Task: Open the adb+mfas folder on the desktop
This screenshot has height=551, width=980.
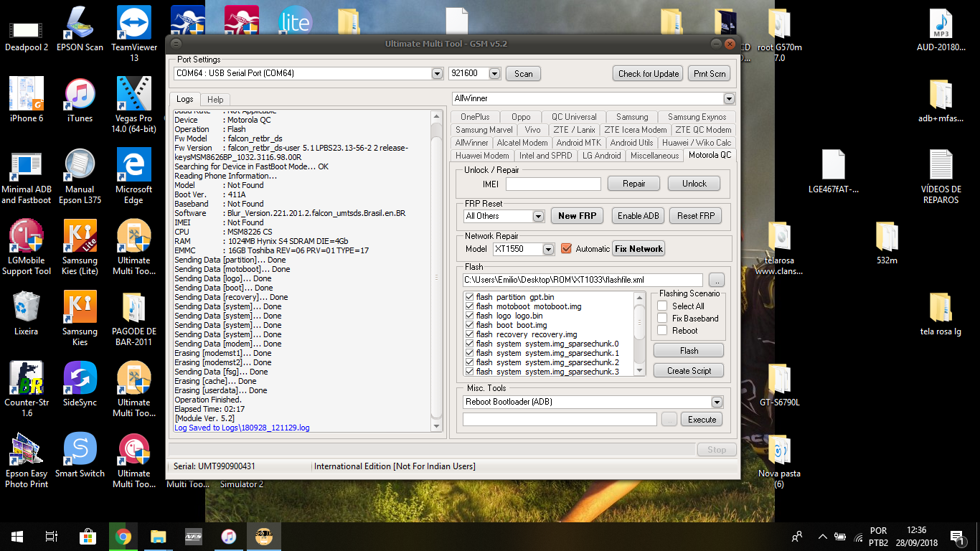Action: tap(941, 102)
